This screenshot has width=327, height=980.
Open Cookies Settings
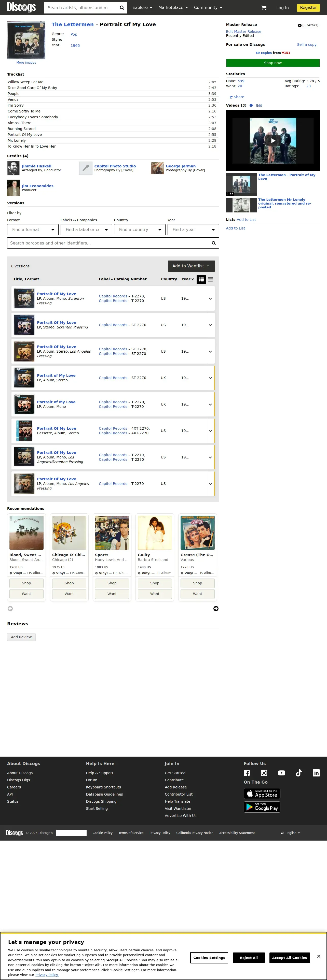click(209, 958)
